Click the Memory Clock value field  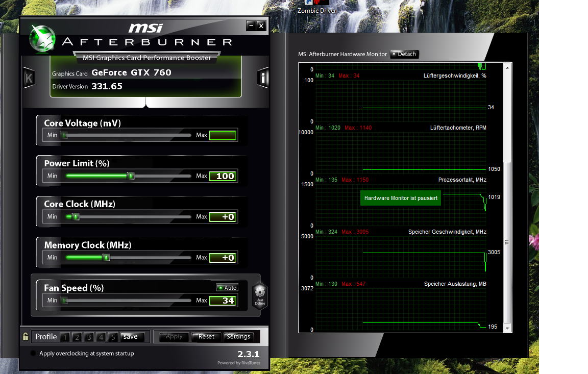(x=223, y=258)
